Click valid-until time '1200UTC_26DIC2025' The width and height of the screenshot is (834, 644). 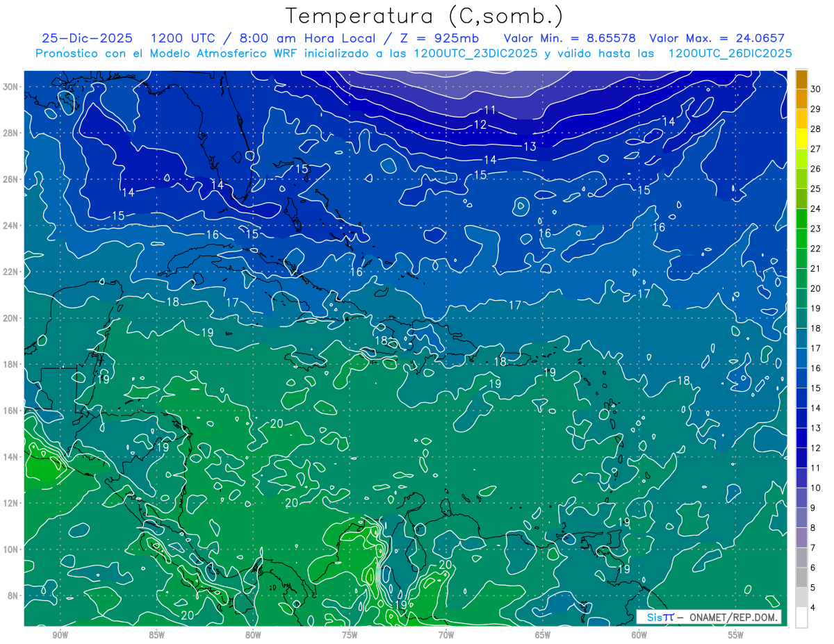click(730, 53)
